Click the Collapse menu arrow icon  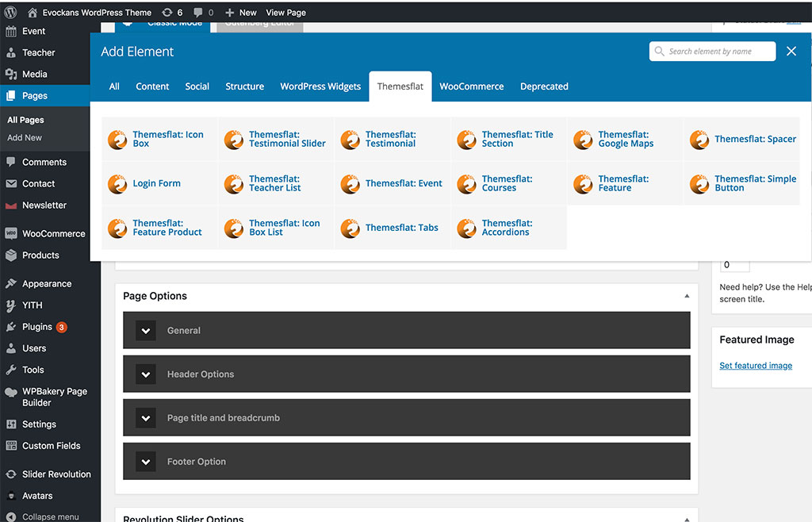point(11,516)
